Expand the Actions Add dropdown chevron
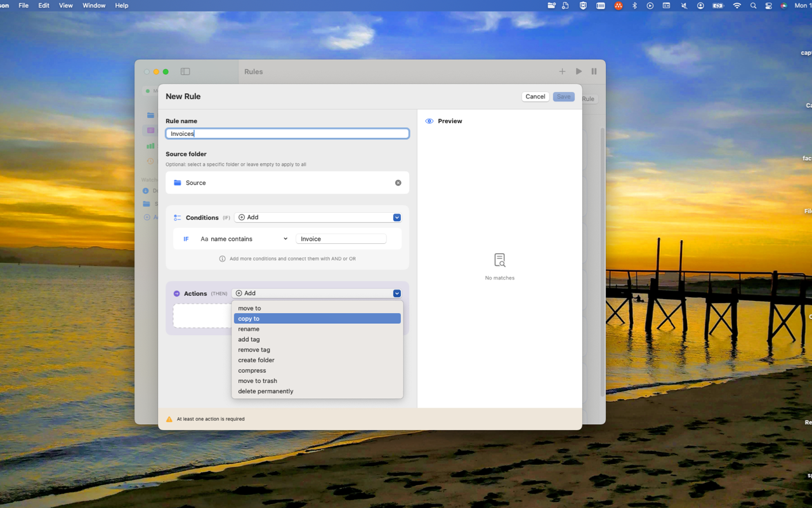812x508 pixels. [x=396, y=293]
